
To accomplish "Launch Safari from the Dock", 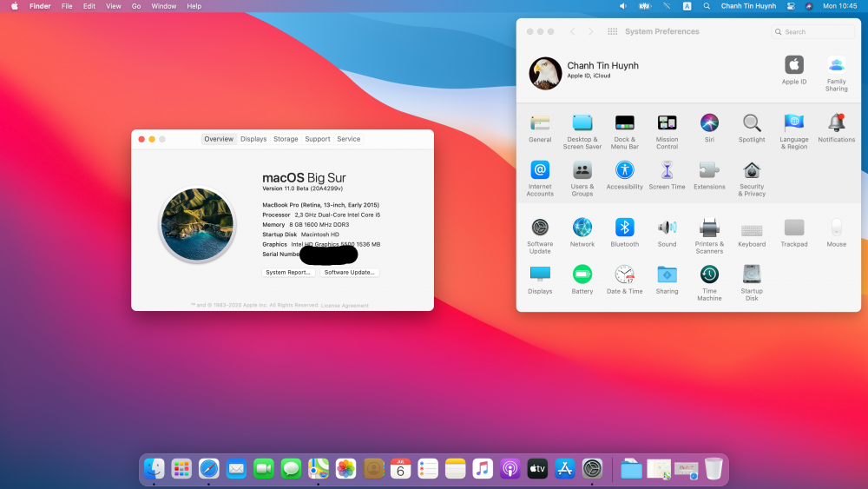I will click(x=208, y=468).
